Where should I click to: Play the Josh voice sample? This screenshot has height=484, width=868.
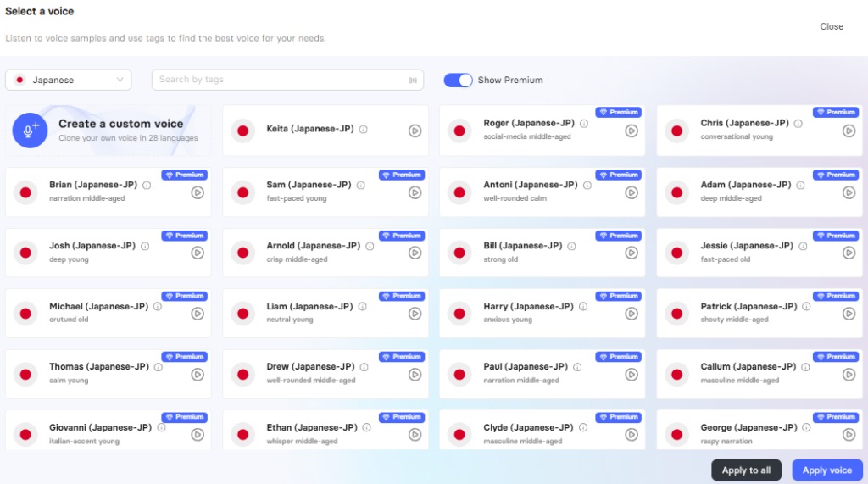(198, 253)
